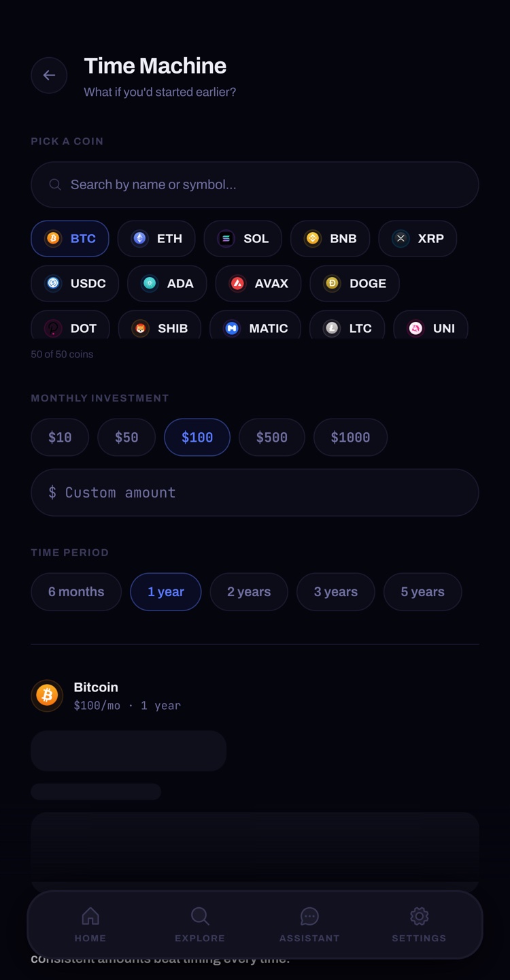Screen dimensions: 510x980
Task: Choose the USDC coin chip
Action: coord(75,283)
